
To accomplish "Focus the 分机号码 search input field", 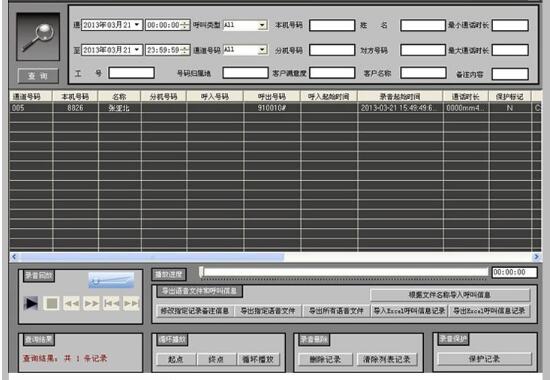I will pyautogui.click(x=332, y=50).
